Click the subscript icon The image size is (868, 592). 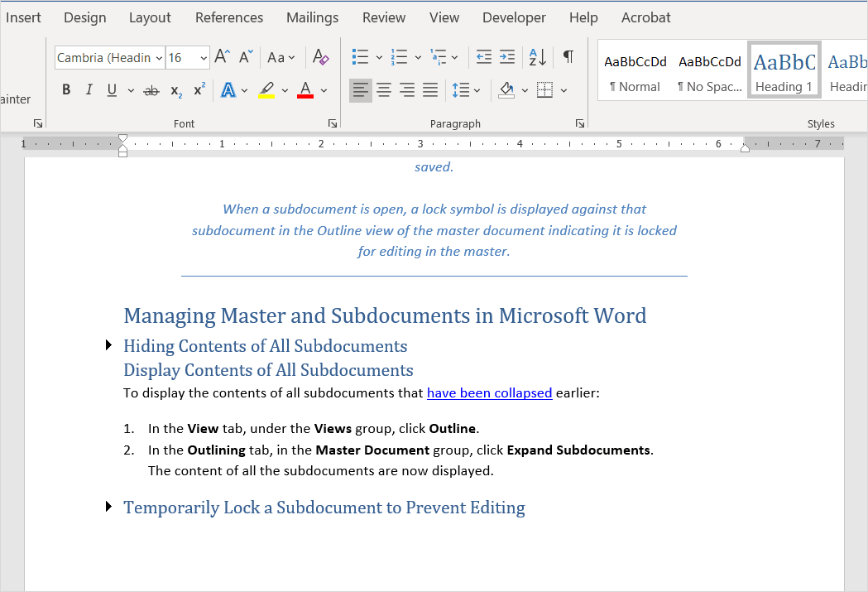click(x=175, y=89)
